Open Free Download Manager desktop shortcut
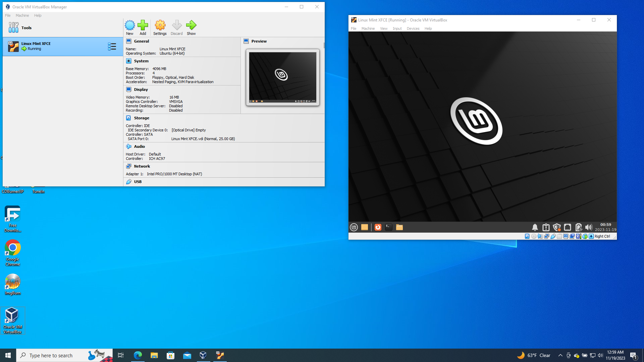 click(13, 219)
